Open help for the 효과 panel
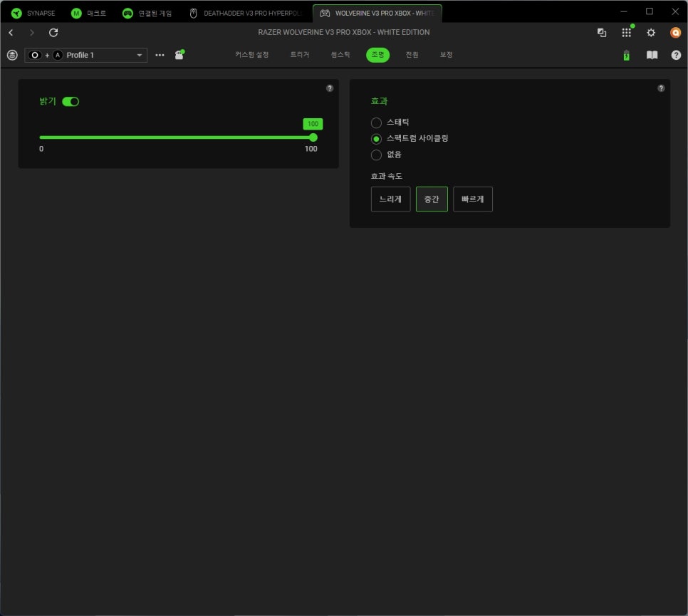 [661, 88]
